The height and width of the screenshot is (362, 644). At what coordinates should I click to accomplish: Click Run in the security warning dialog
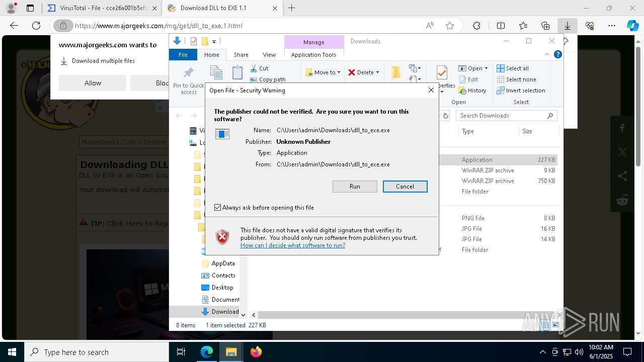click(355, 187)
